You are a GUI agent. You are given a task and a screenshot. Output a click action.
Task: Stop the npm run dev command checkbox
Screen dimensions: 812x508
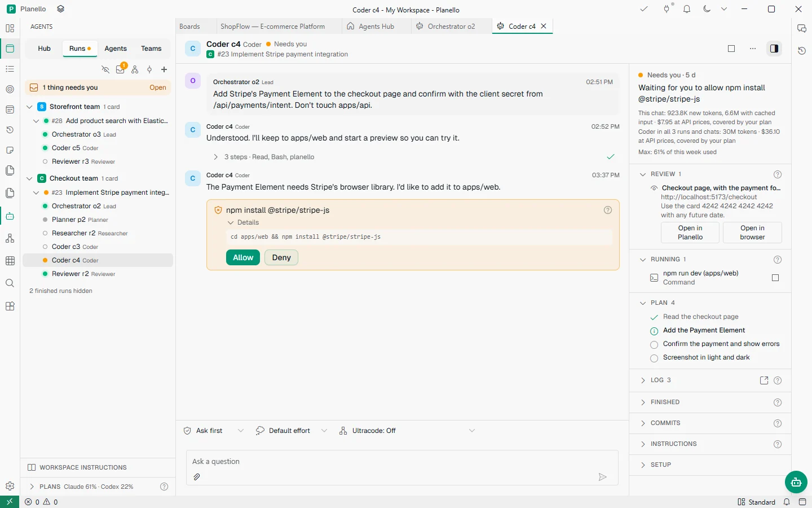tap(775, 278)
